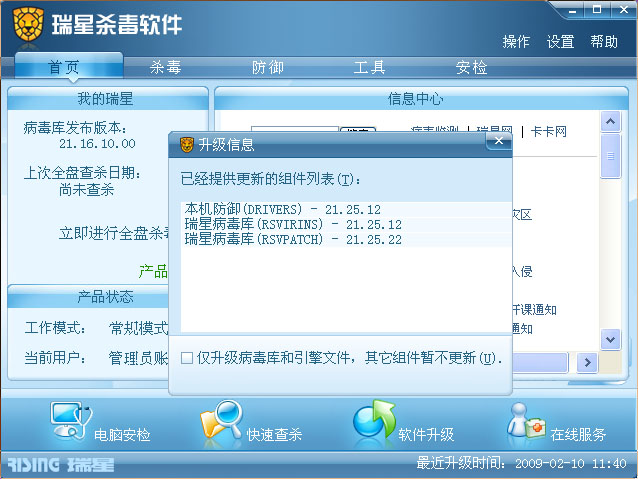This screenshot has height=479, width=638.
Task: Click the 在线服务 text label
Action: coord(578,435)
